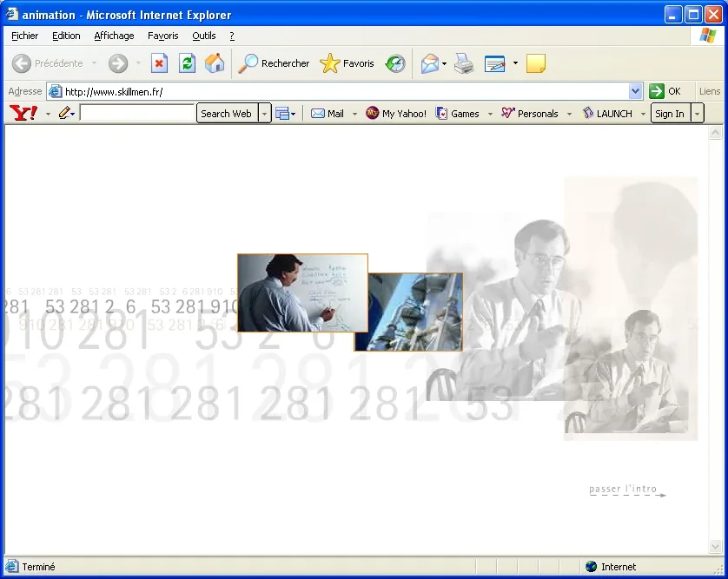
Task: Click the Sign In button
Action: pos(670,114)
